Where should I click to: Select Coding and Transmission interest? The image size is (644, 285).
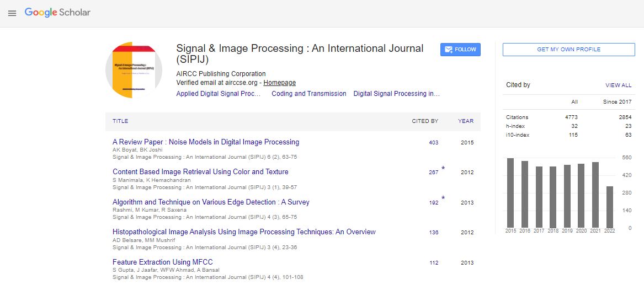pyautogui.click(x=309, y=94)
